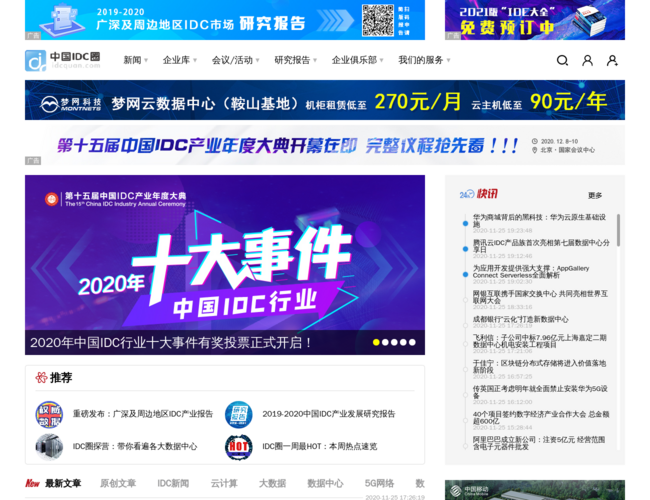Image resolution: width=650 pixels, height=500 pixels.
Task: Open IDC圈探营：带你看遍各大数据中心 link
Action: pyautogui.click(x=135, y=447)
